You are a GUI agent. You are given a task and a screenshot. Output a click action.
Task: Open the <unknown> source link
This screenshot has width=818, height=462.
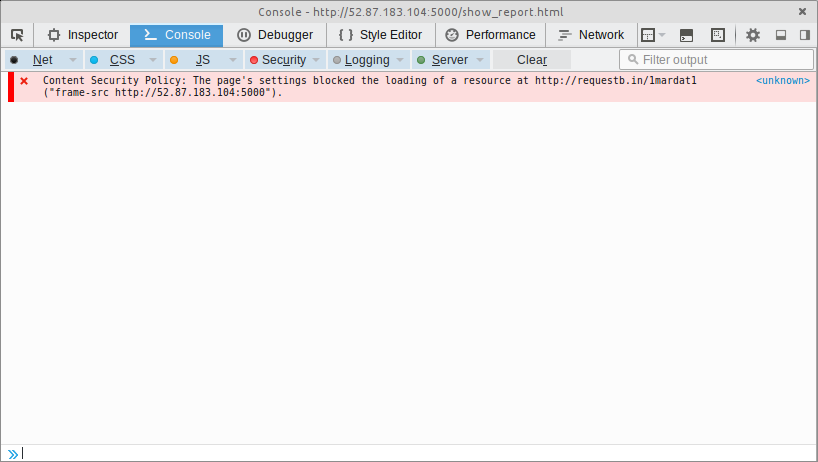click(x=783, y=80)
